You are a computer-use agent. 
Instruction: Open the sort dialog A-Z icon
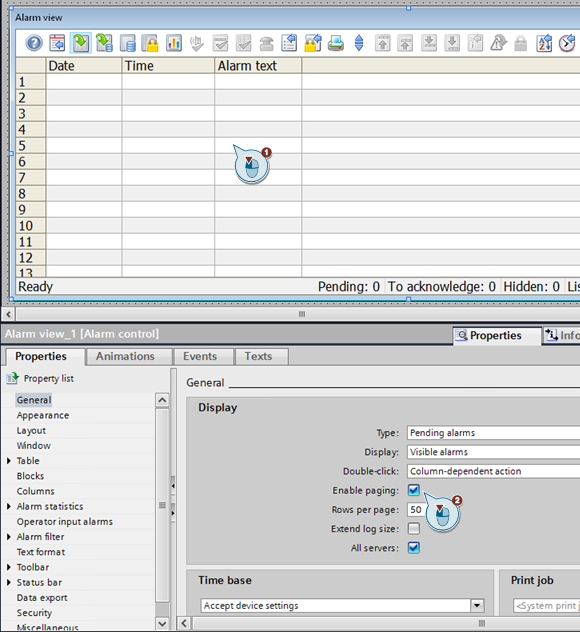click(545, 43)
